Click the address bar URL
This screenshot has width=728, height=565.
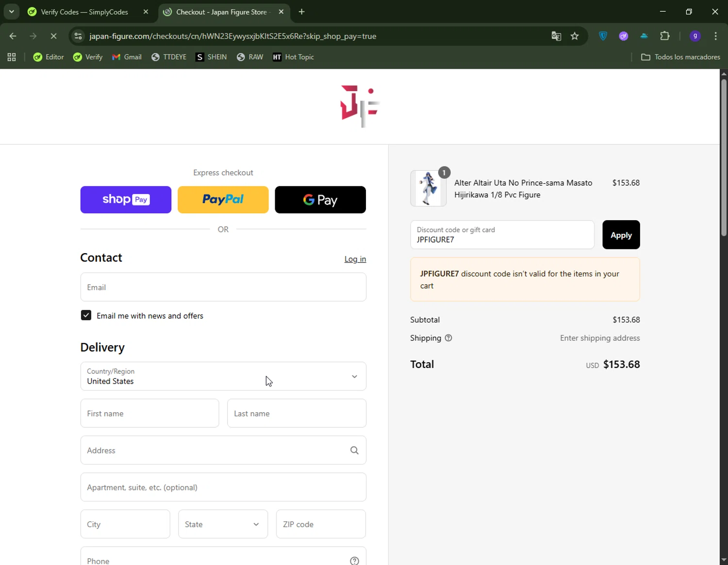point(233,36)
